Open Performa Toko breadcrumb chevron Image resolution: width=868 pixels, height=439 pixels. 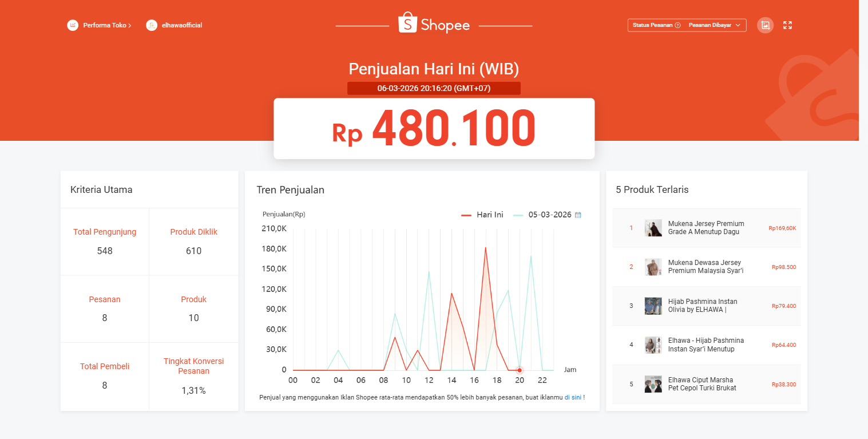[130, 25]
